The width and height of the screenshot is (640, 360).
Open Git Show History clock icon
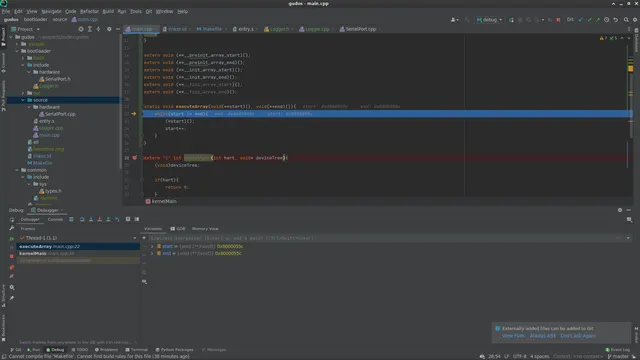point(607,20)
